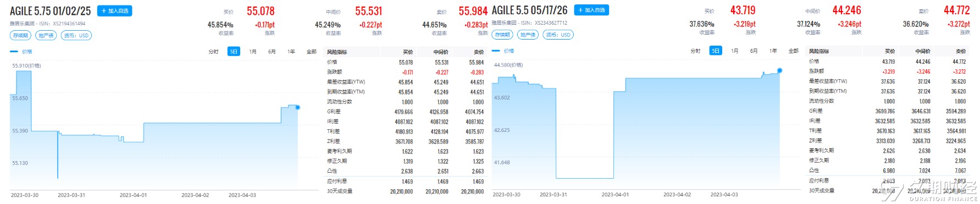Click the 存续期 tag under AGILE 5.75 01/02/25

click(x=21, y=35)
